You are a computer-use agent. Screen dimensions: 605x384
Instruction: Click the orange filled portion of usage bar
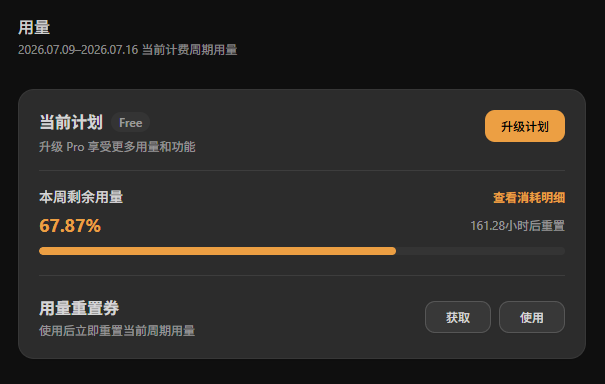pos(217,251)
